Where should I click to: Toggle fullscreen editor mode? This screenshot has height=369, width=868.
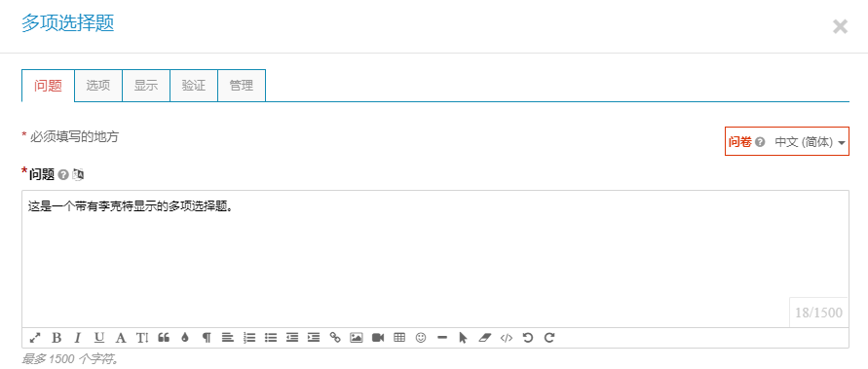[34, 338]
